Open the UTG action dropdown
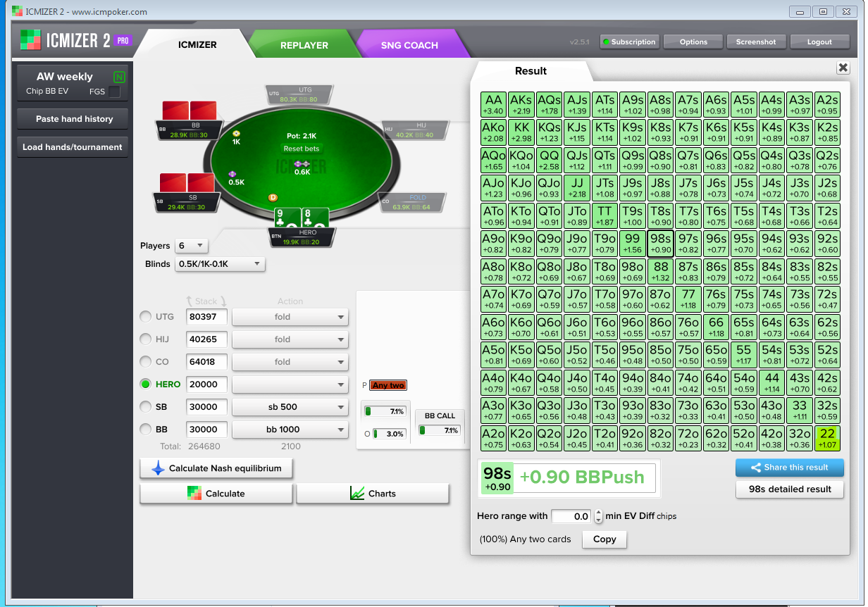 click(x=290, y=317)
